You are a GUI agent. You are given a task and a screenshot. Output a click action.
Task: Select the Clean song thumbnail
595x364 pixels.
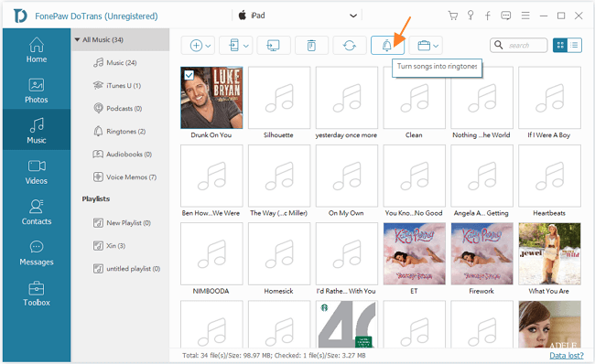pos(415,98)
